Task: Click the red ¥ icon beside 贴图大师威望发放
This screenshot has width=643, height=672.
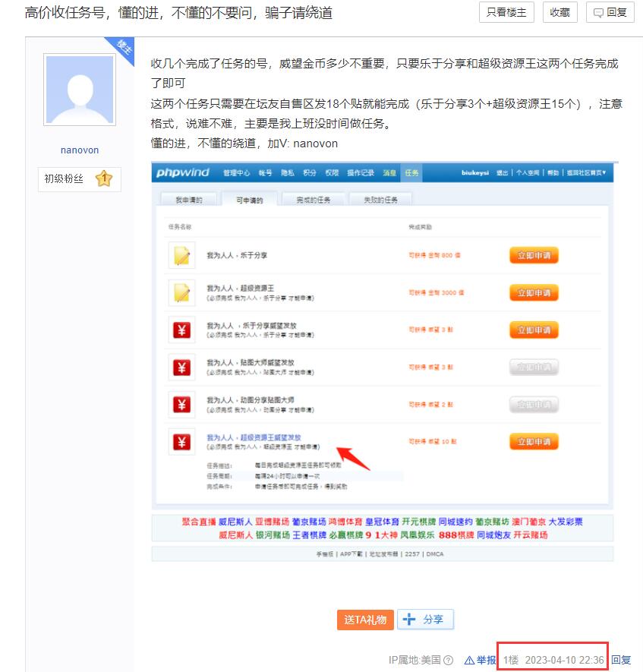Action: (x=181, y=367)
